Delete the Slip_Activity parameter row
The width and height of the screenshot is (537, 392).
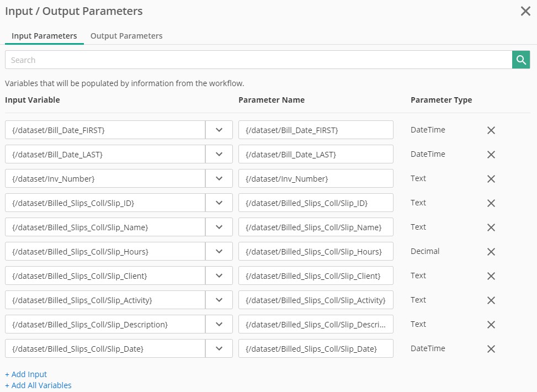(x=491, y=300)
